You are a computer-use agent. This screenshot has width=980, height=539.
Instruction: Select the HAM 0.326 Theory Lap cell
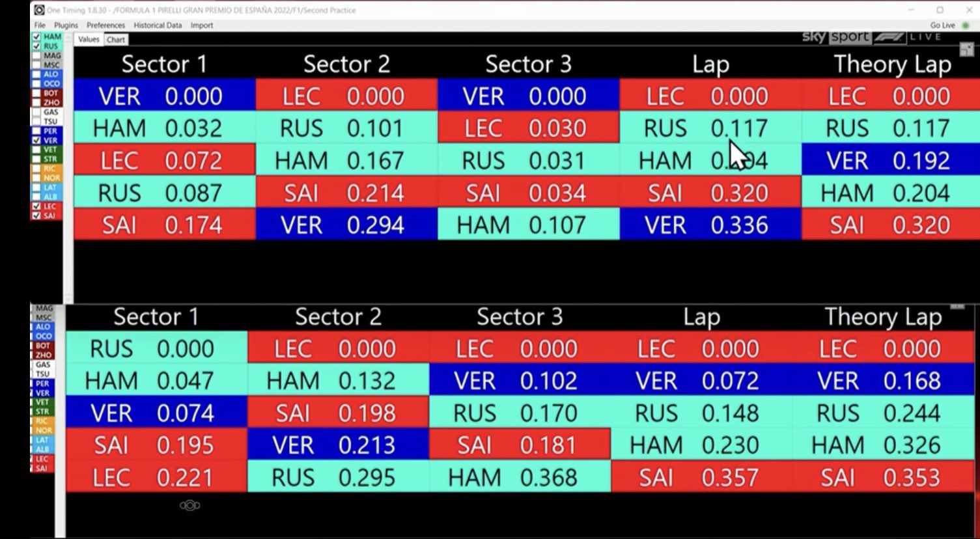tap(884, 445)
